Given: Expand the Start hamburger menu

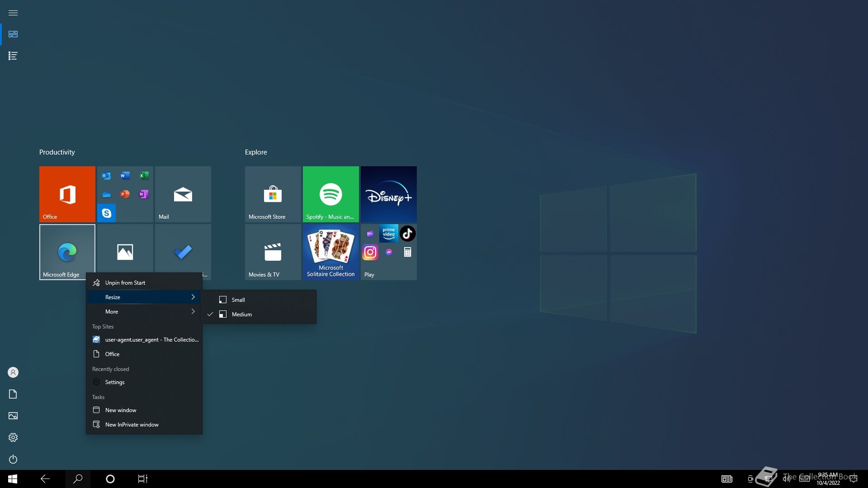Looking at the screenshot, I should click(13, 13).
